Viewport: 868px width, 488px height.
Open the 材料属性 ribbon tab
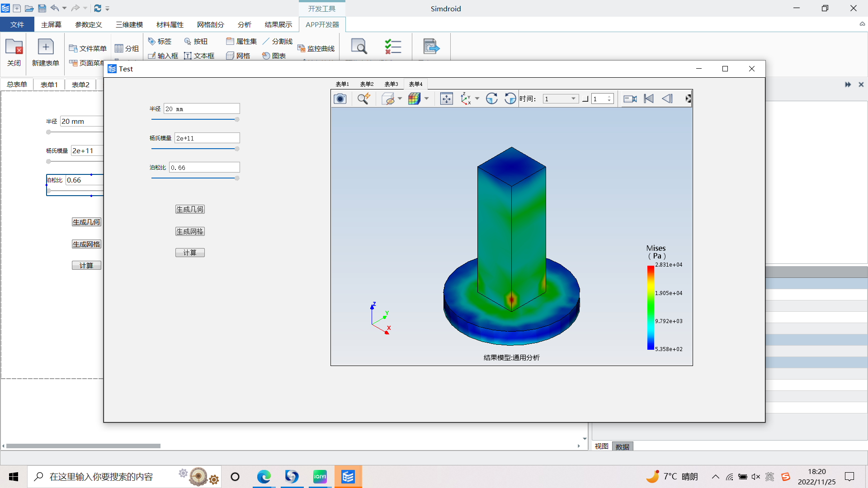170,24
